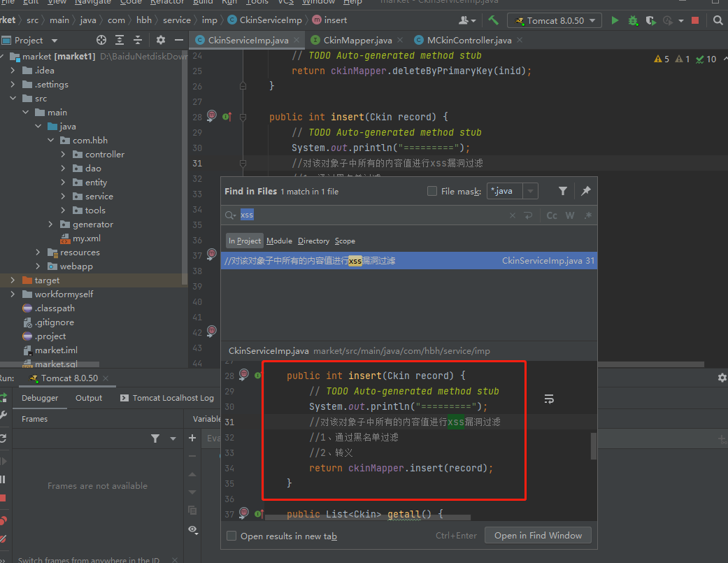
Task: Open the filter icon in Find in Files
Action: [563, 191]
